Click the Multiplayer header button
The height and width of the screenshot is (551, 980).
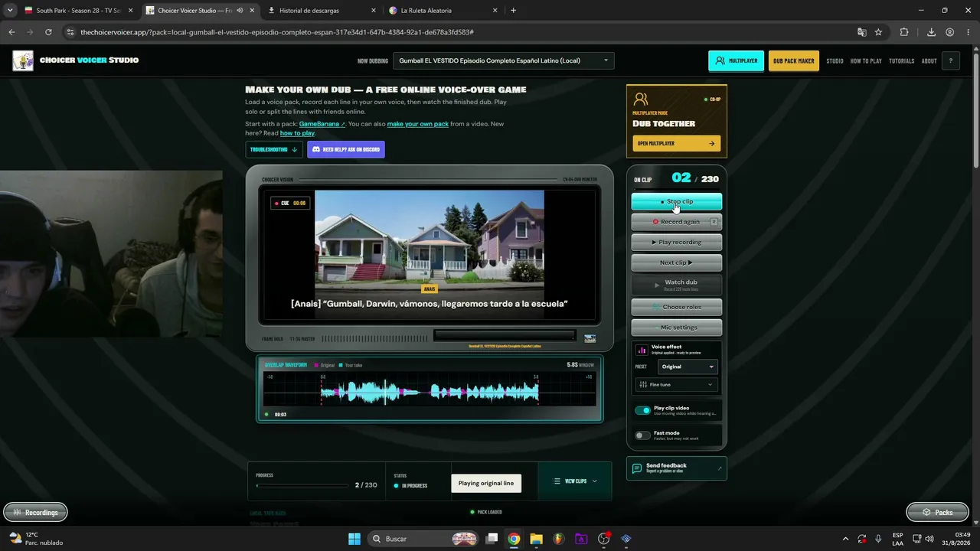(736, 61)
